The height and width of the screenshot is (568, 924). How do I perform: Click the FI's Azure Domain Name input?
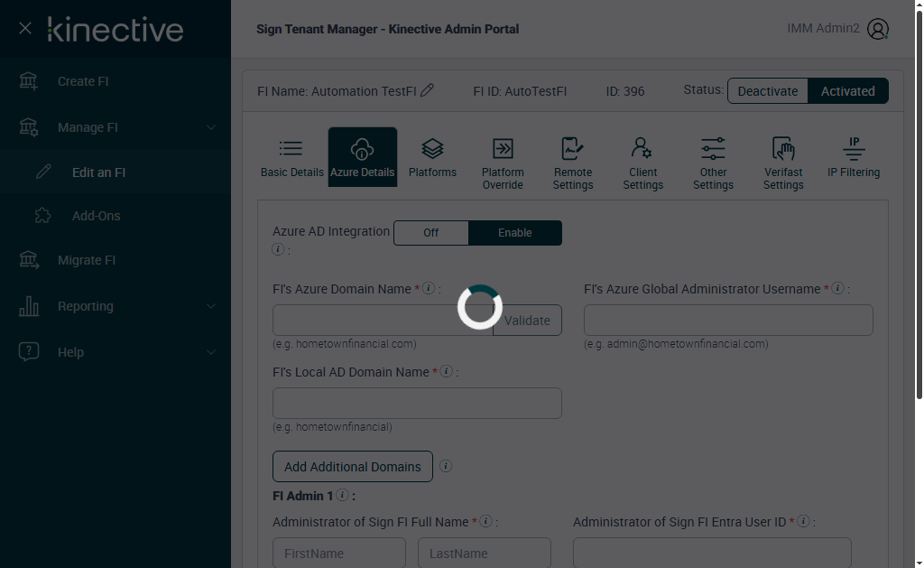pyautogui.click(x=383, y=321)
